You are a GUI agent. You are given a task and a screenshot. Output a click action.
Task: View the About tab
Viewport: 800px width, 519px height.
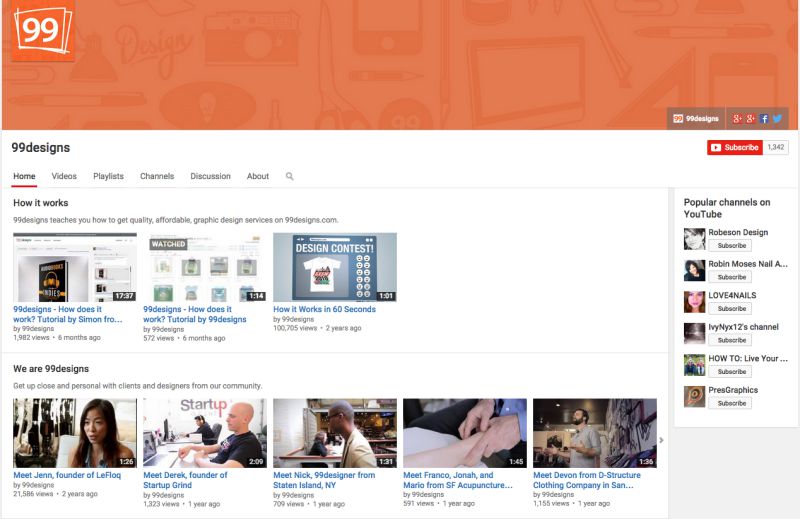click(x=258, y=176)
